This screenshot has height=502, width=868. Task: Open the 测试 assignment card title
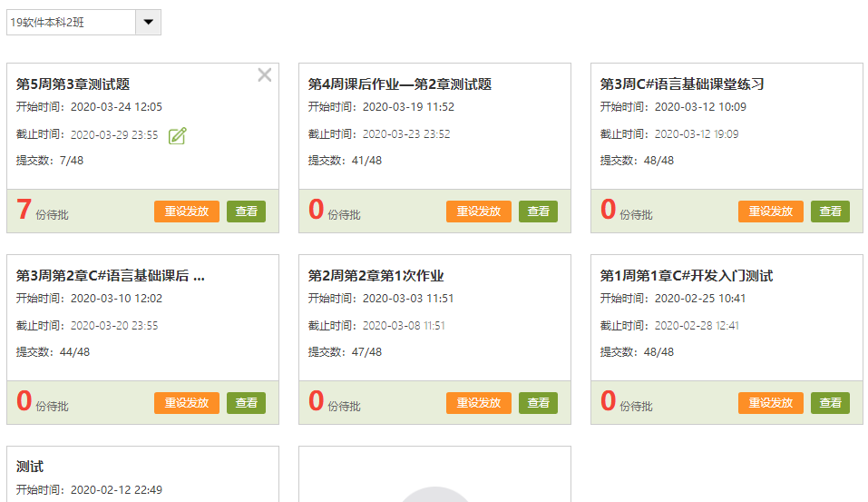pyautogui.click(x=30, y=467)
